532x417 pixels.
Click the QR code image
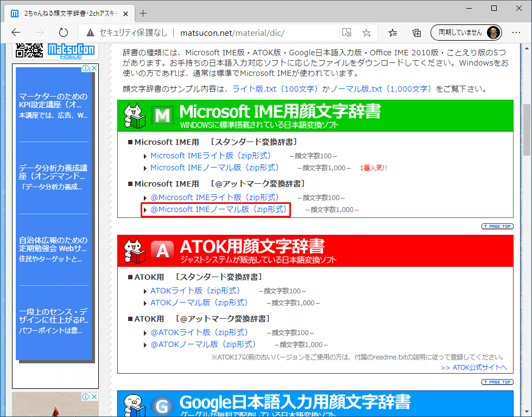point(29,50)
